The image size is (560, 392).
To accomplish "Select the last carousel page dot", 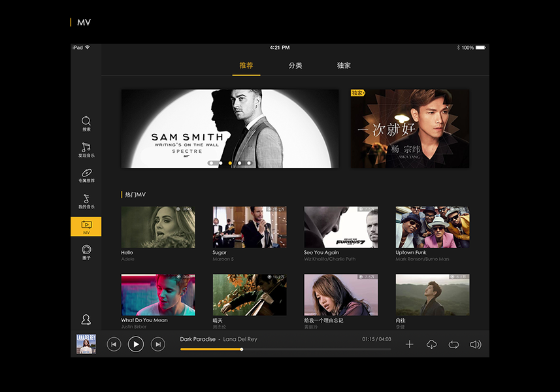I will 249,163.
